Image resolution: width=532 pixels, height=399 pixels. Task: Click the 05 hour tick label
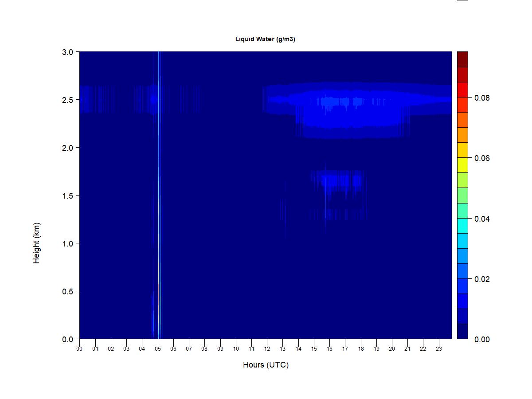tap(157, 349)
